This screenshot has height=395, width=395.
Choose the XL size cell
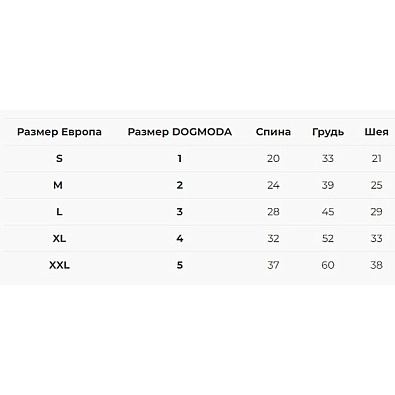[x=59, y=238]
